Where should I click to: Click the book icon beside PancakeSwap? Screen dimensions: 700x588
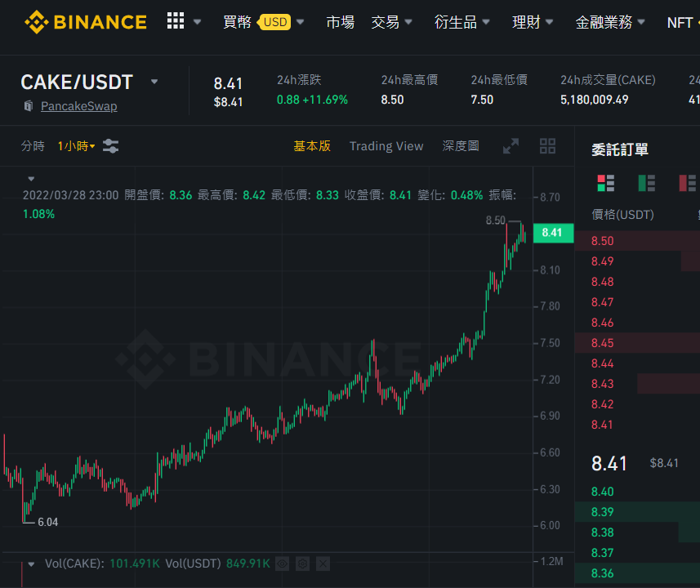29,106
